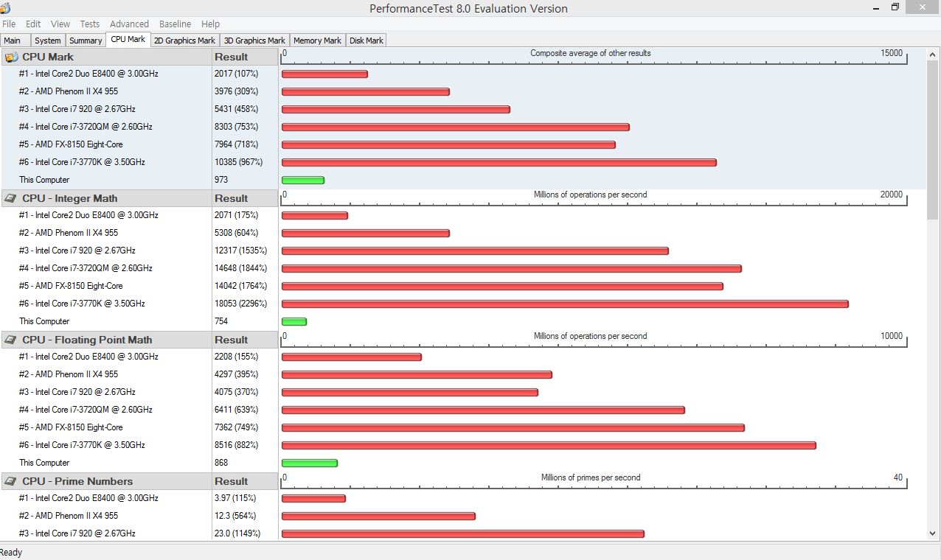
Task: Switch to the Memory Mark tab
Action: click(x=317, y=41)
